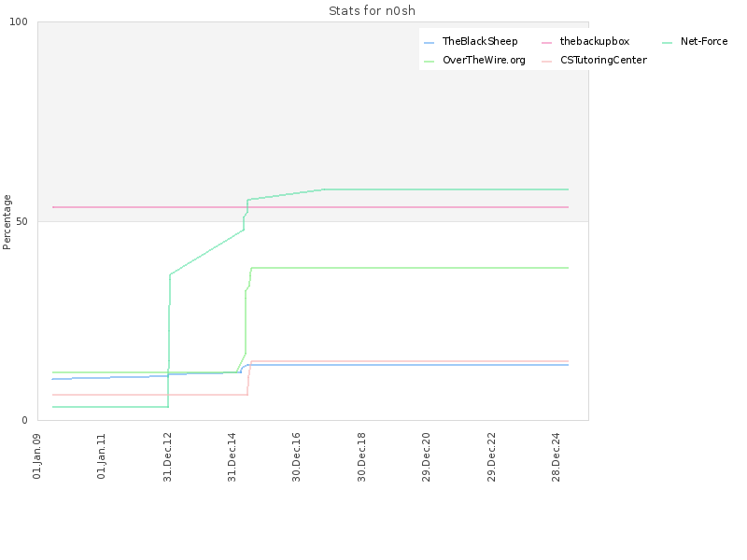Click the 28.Dec.24 x-axis date label
Screen dimensions: 747x560
coord(556,457)
